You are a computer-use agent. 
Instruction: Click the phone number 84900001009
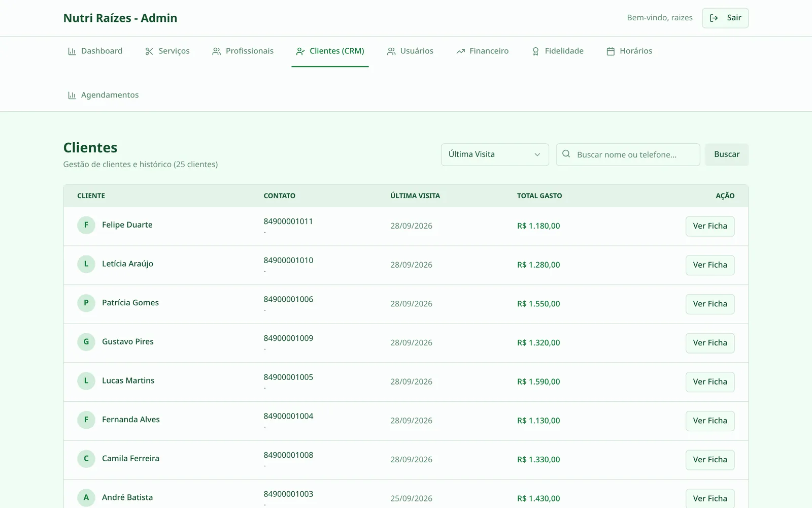click(x=288, y=338)
